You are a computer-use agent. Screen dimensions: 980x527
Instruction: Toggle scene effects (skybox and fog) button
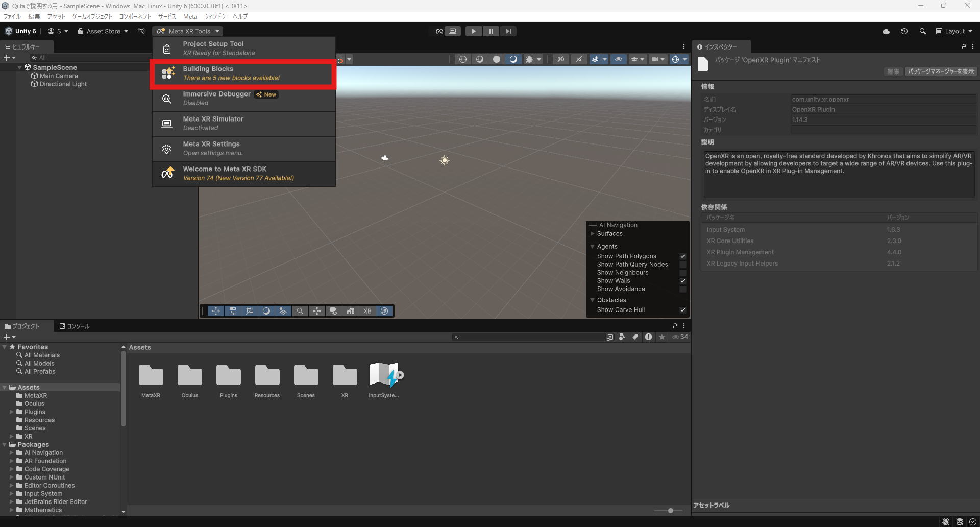(595, 59)
